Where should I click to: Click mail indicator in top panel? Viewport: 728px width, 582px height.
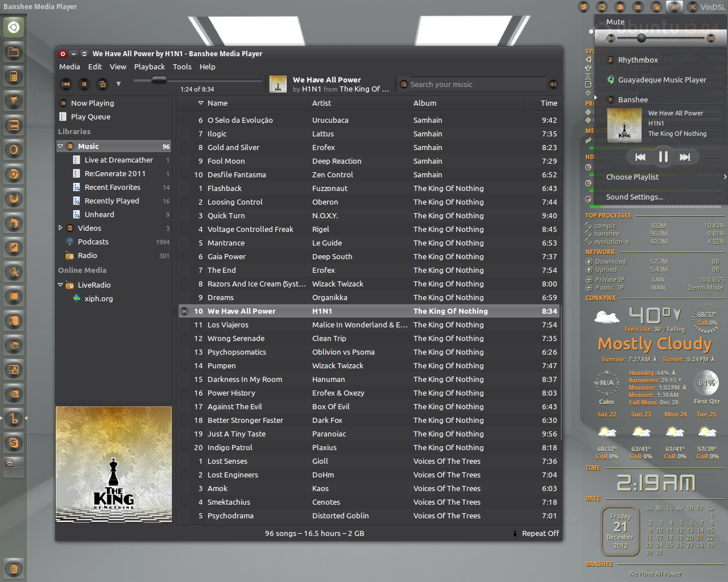(x=638, y=7)
